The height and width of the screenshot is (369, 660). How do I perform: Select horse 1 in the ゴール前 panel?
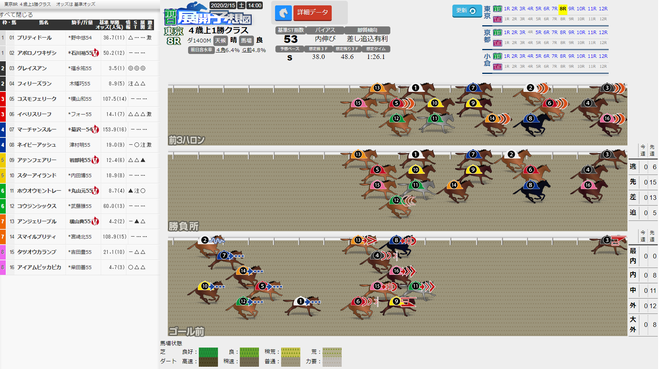click(302, 305)
